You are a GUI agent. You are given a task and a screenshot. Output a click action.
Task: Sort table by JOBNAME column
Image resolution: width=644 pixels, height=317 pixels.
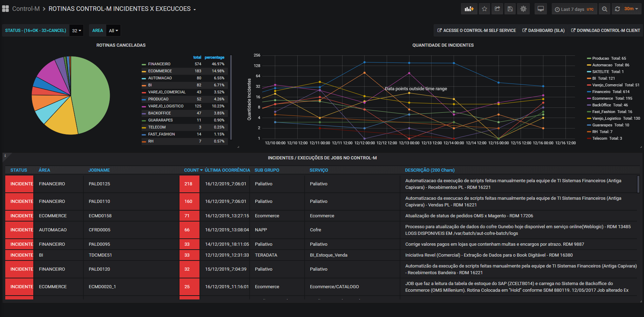coord(99,170)
